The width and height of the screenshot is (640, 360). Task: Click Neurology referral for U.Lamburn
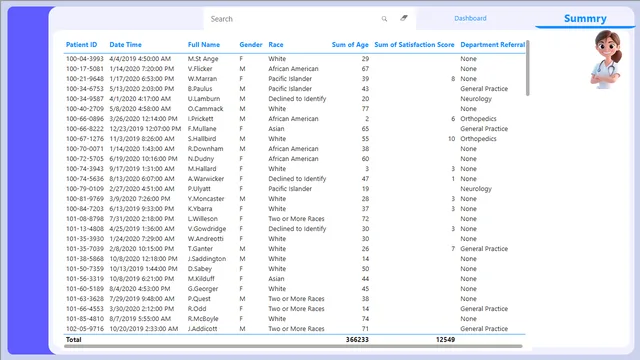pos(476,99)
